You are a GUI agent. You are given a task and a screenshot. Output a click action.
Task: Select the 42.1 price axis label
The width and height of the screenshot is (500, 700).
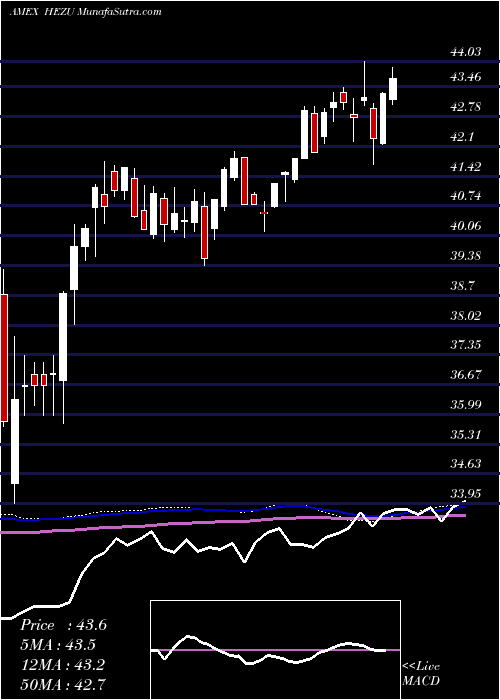pyautogui.click(x=462, y=137)
